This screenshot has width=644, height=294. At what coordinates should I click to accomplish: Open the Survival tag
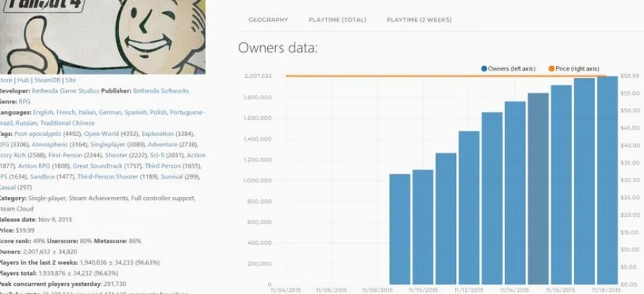tap(172, 176)
